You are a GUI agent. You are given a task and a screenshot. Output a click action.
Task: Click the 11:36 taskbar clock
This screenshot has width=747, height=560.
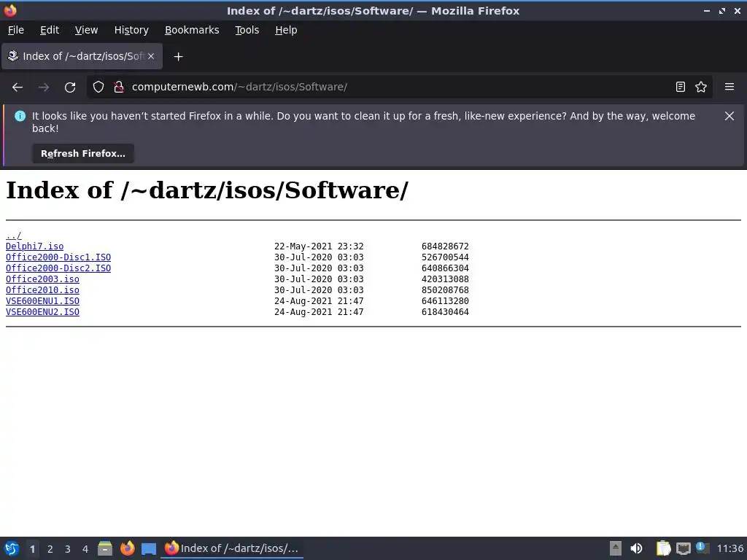[729, 548]
